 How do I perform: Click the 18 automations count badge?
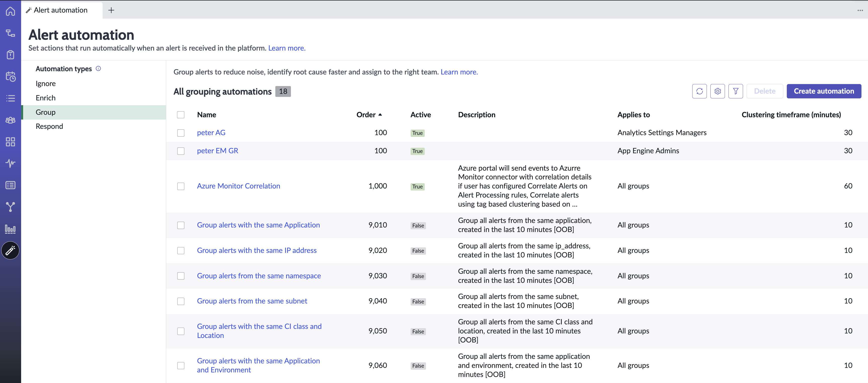tap(283, 92)
